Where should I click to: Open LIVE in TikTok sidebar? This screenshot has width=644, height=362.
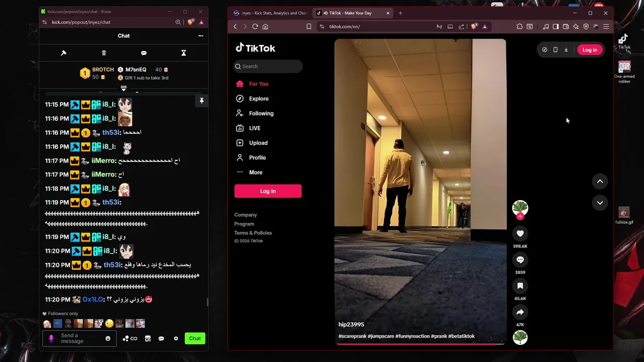[255, 128]
